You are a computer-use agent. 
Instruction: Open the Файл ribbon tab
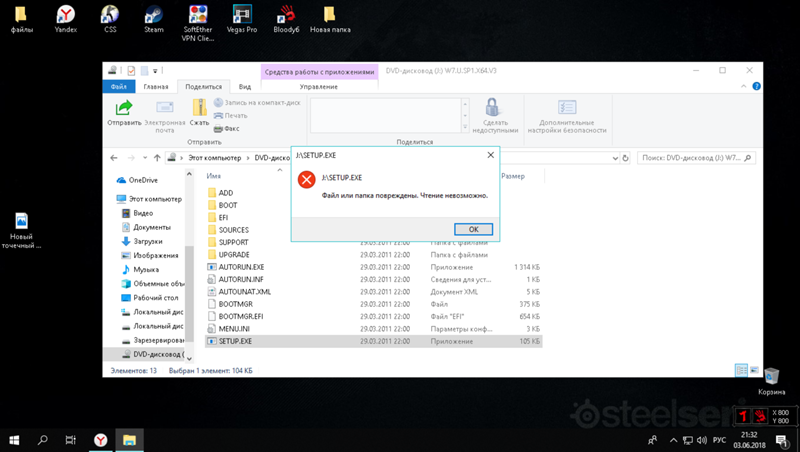(x=118, y=86)
